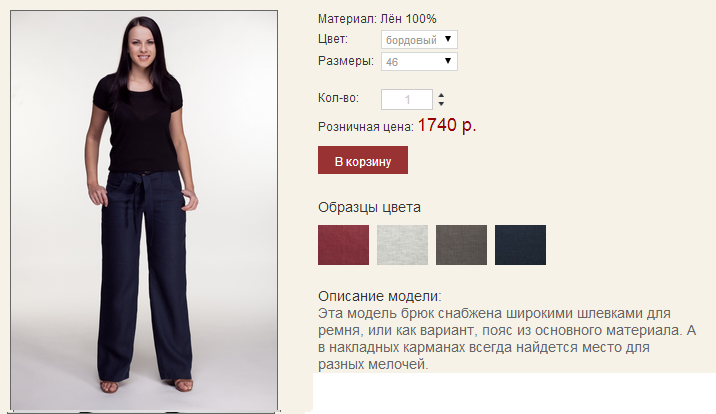Click the Цвет label
The height and width of the screenshot is (414, 716).
point(333,39)
